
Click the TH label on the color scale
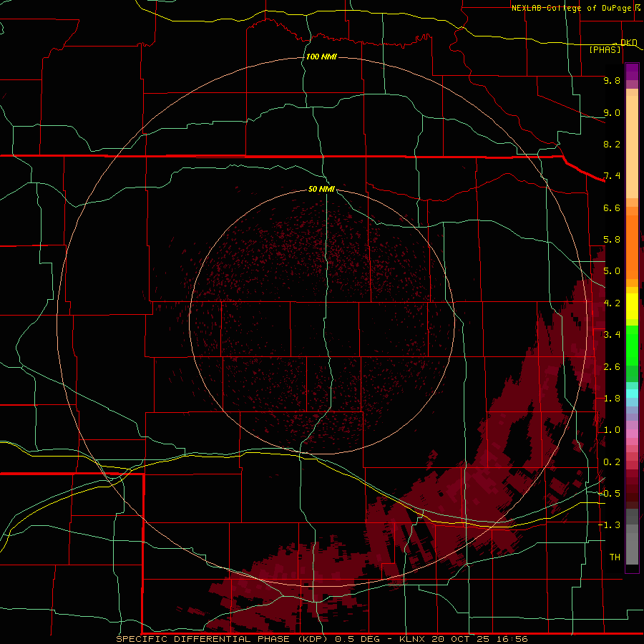pyautogui.click(x=615, y=557)
